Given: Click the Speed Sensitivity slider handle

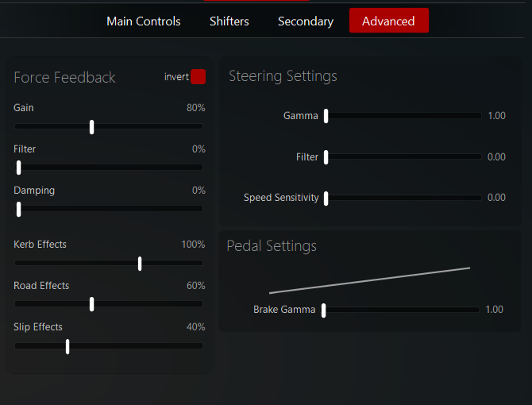Looking at the screenshot, I should 326,198.
